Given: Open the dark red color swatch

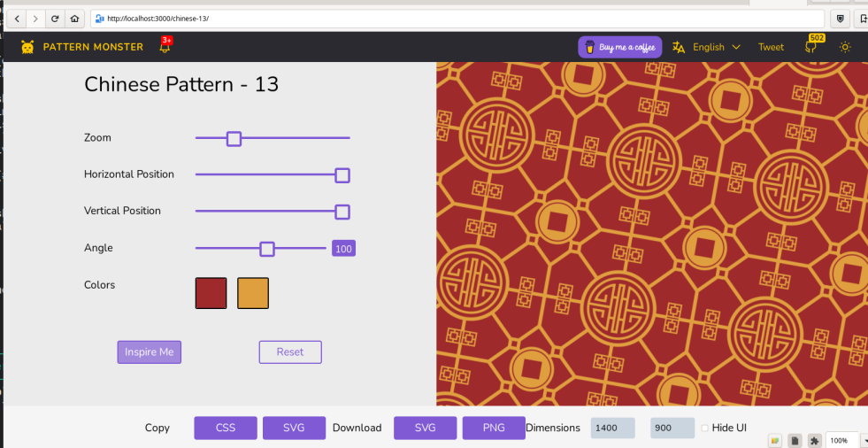Looking at the screenshot, I should (211, 293).
